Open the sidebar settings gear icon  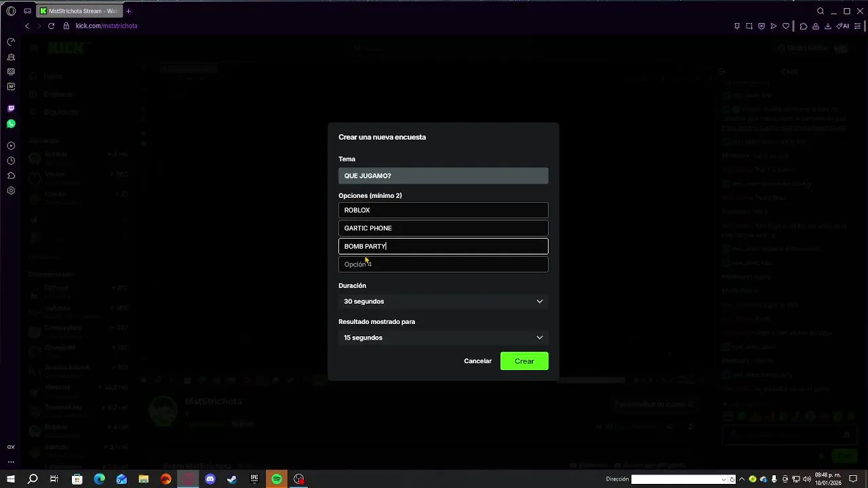(11, 190)
